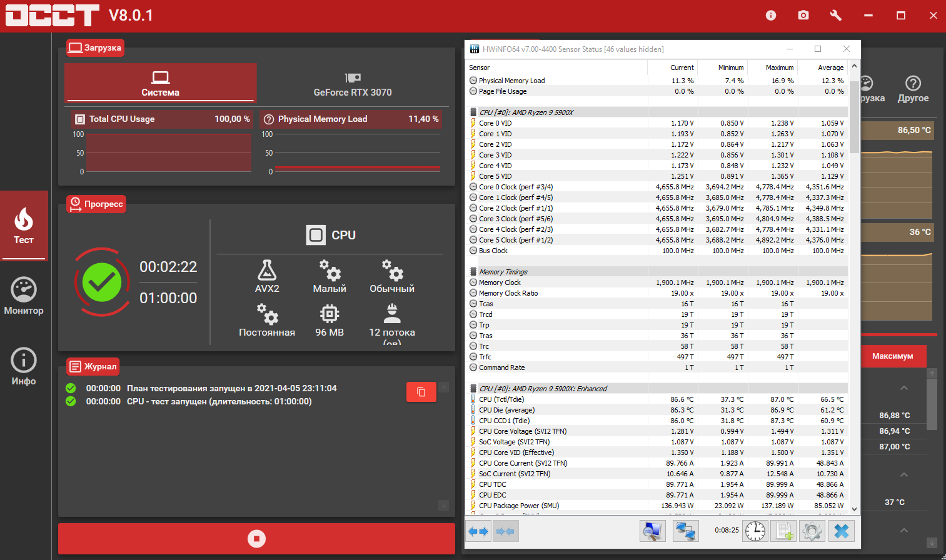
Task: Click the Максимум button
Action: point(893,356)
